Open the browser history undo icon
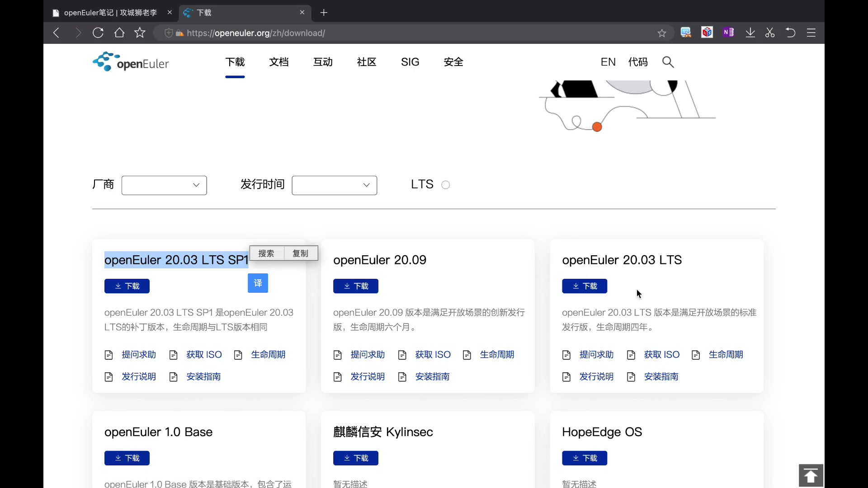Viewport: 868px width, 488px height. coord(791,33)
